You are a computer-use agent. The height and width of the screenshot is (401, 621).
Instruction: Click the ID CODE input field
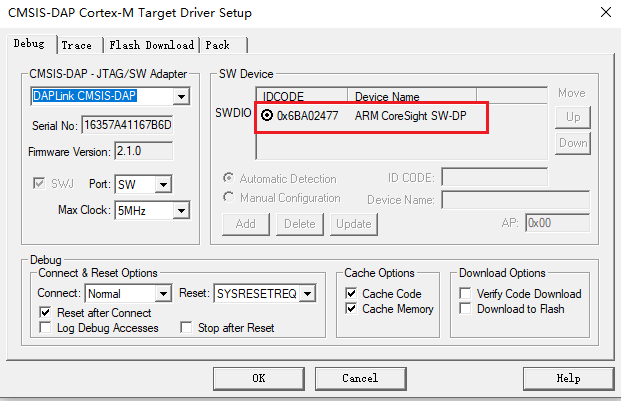495,177
